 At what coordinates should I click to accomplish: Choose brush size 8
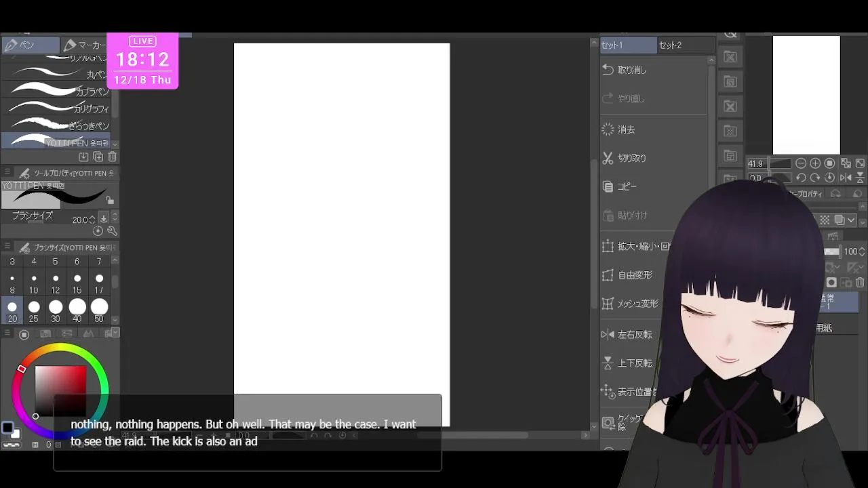tap(12, 283)
